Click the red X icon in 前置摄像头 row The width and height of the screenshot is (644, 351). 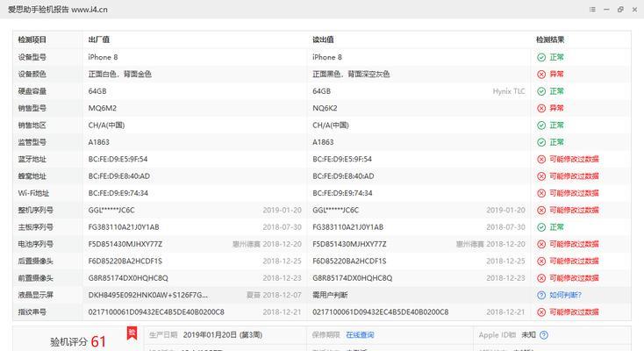coord(541,278)
